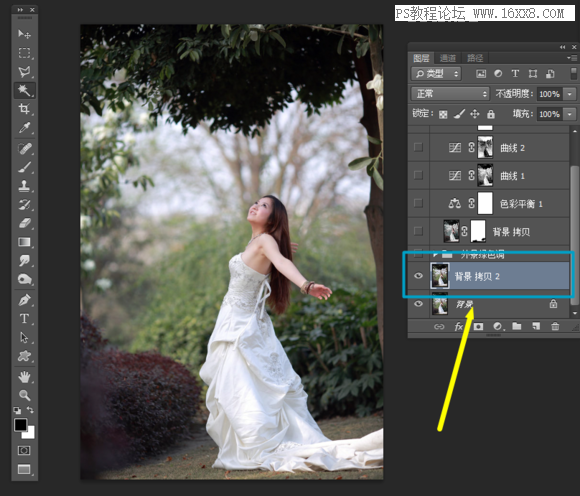Select the Eyedropper tool
The width and height of the screenshot is (580, 496).
24,128
